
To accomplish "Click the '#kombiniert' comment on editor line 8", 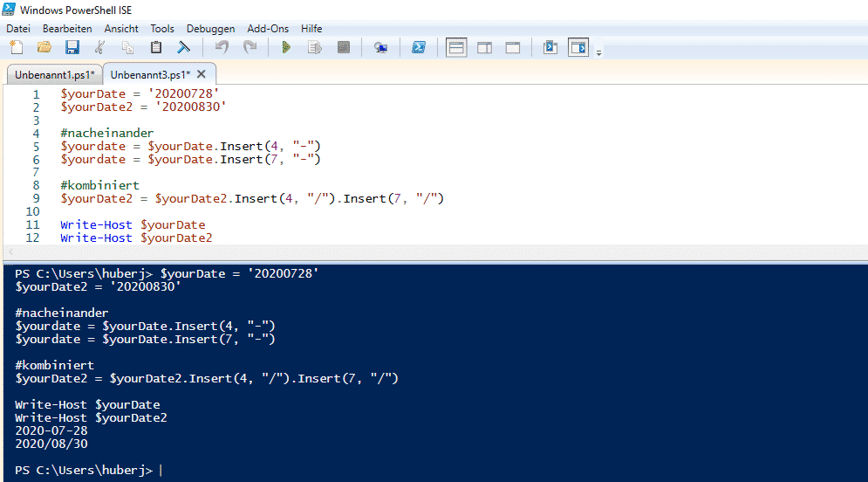I will (99, 186).
